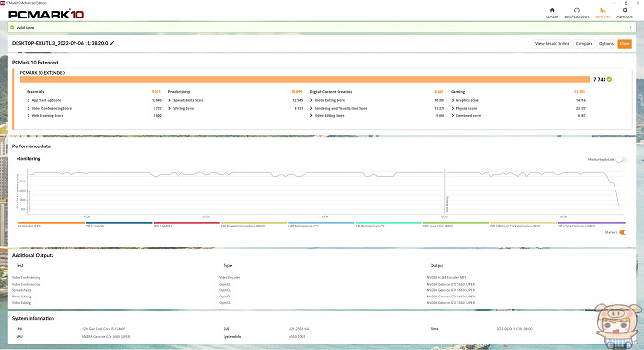Screen dimensions: 644x350
Task: Click Video Encoder type cell
Action: [230, 277]
